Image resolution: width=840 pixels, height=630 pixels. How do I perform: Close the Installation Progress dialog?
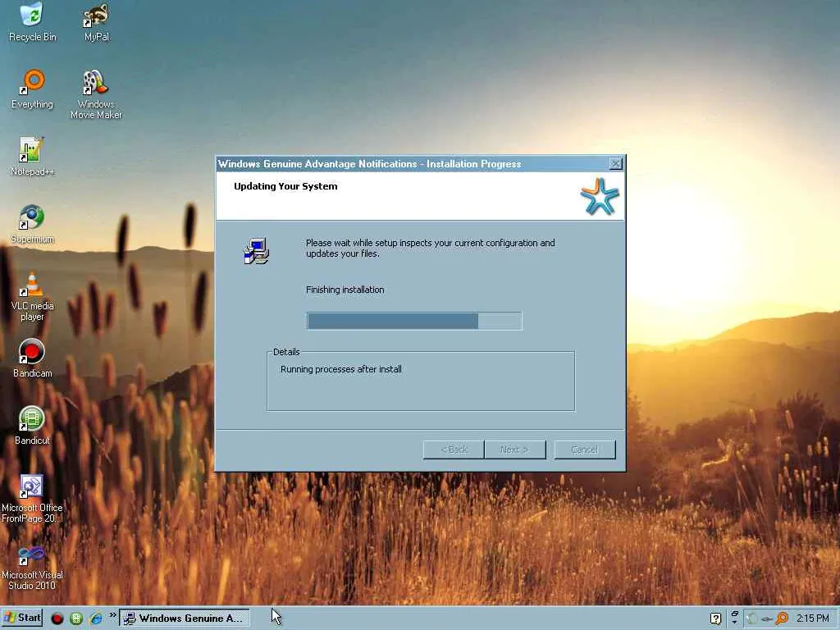pos(615,164)
